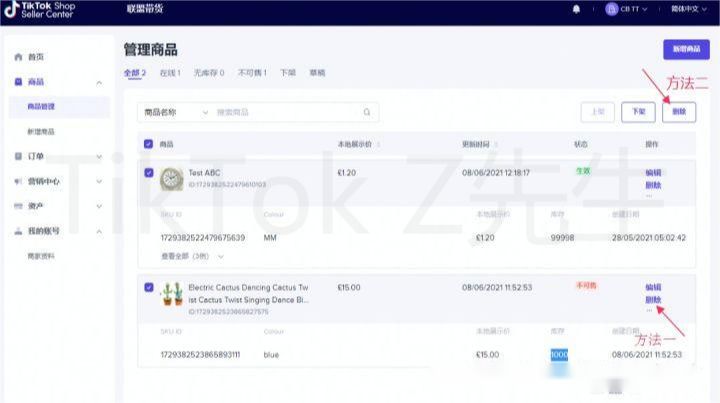Click the 营销中心 megaphone icon
720x403 pixels.
(18, 181)
